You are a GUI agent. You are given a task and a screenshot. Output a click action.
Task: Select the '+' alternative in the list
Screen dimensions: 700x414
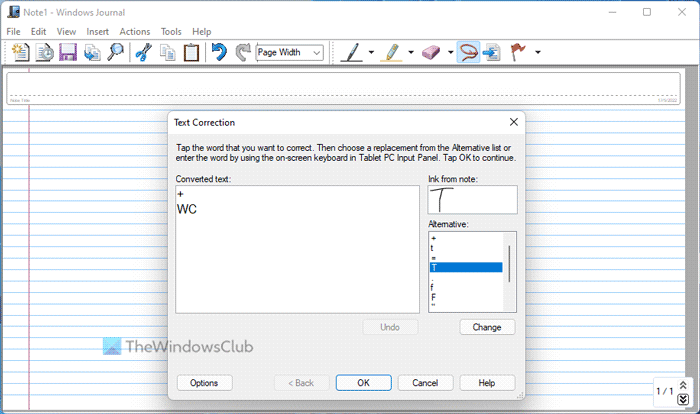click(x=466, y=238)
